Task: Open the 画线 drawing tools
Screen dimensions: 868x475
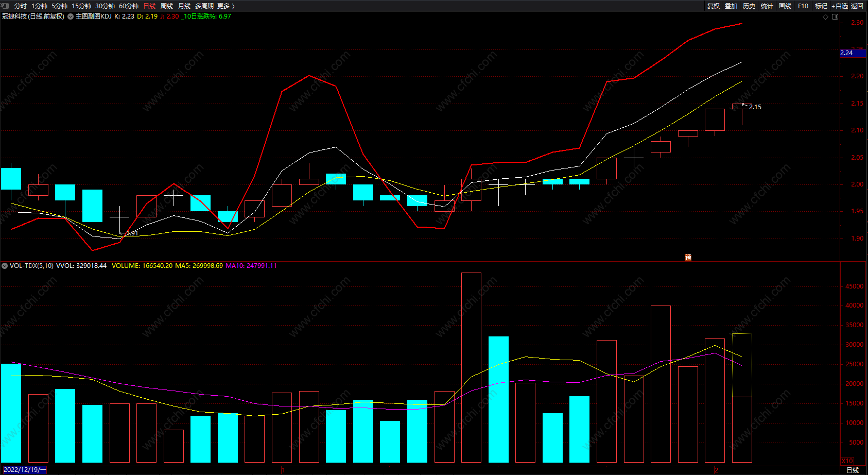Action: pyautogui.click(x=785, y=6)
